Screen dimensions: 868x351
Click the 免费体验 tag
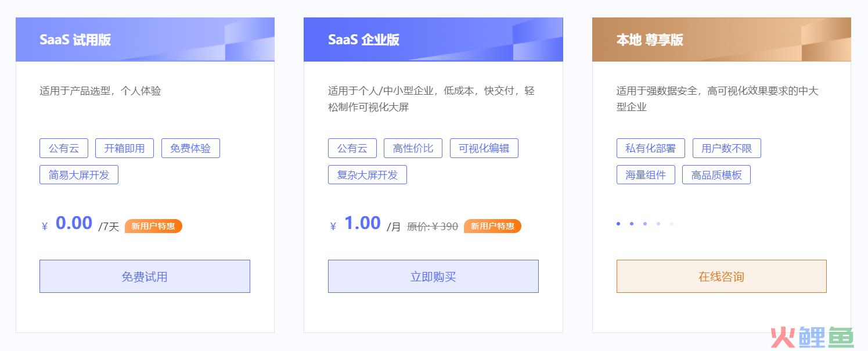pyautogui.click(x=190, y=148)
